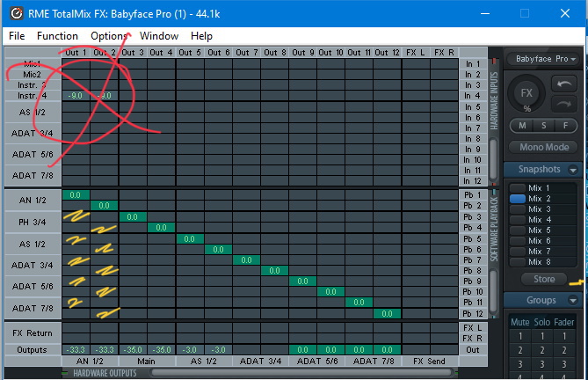Click the Pb 5 to Out 5 cell 0.0

click(190, 238)
